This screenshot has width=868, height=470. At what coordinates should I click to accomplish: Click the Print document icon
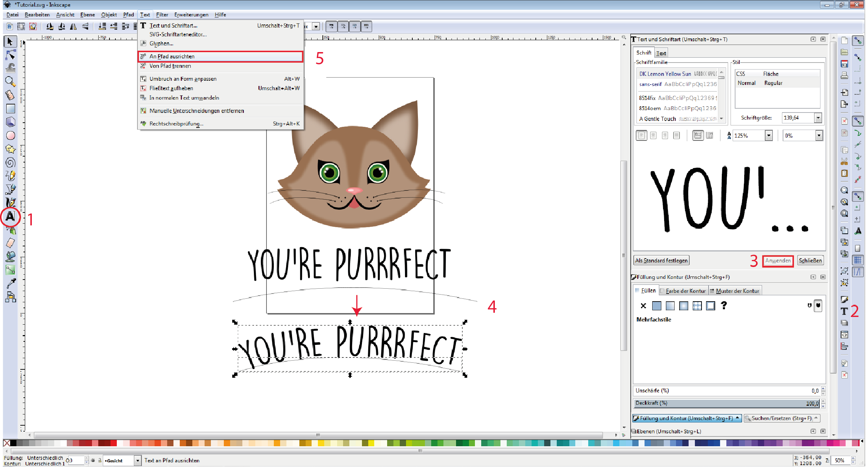(x=844, y=75)
